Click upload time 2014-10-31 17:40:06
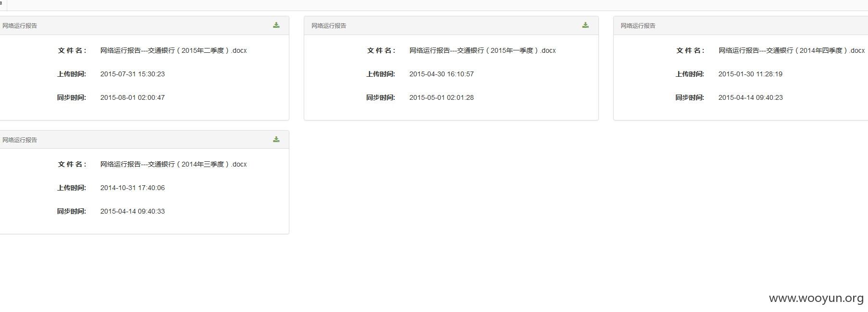Viewport: 868px width, 312px height. pos(133,188)
